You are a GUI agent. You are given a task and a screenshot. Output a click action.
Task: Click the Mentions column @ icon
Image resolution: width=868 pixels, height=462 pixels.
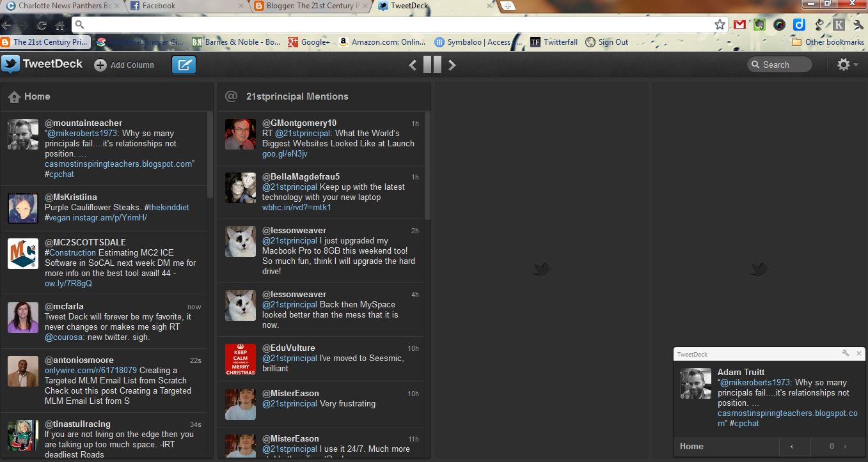click(x=231, y=96)
